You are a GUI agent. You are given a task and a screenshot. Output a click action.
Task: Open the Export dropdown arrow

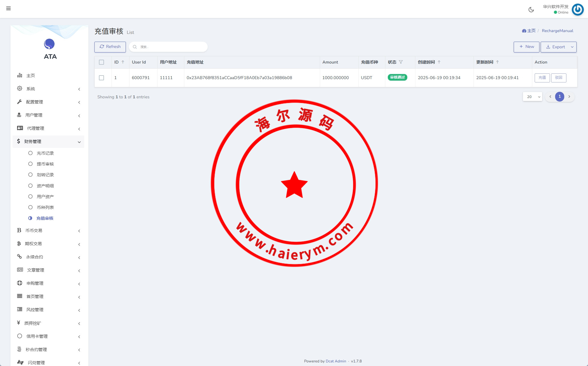point(572,47)
